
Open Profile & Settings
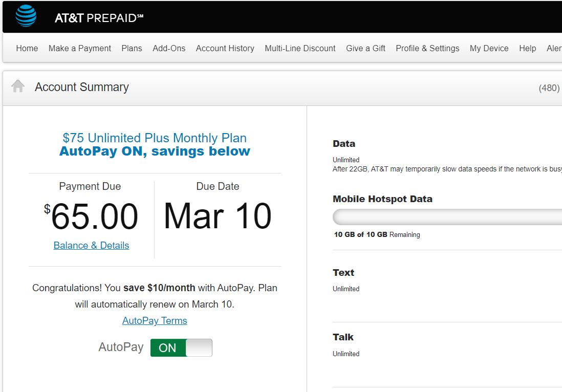pyautogui.click(x=427, y=49)
